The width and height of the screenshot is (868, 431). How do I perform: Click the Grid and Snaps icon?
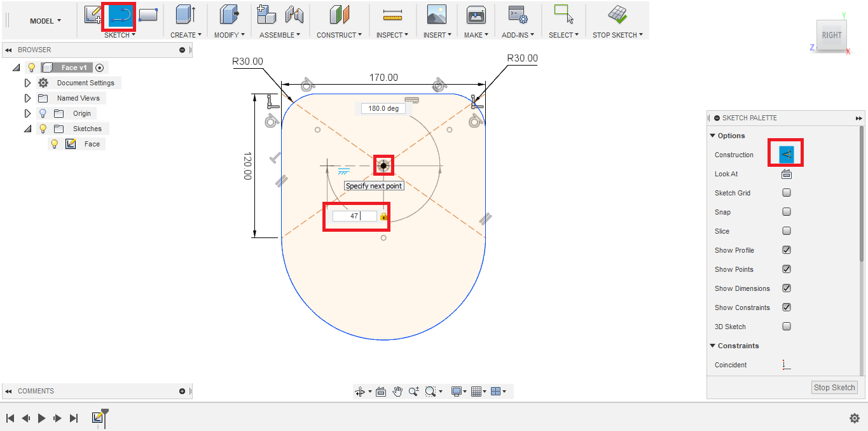click(476, 392)
